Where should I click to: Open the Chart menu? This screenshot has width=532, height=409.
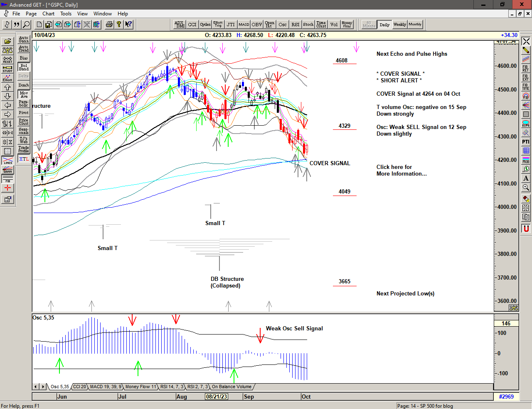48,14
